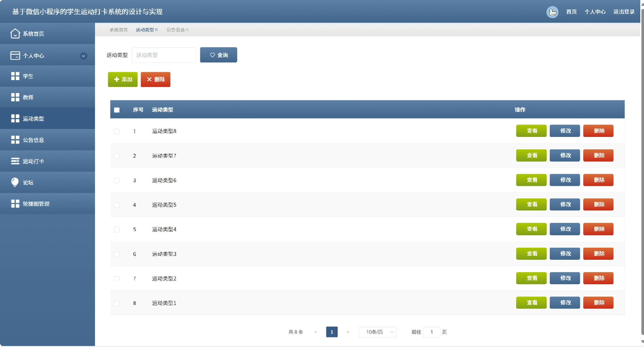This screenshot has height=347, width=644.
Task: Click the home icon beside 系统首页
Action: (15, 34)
